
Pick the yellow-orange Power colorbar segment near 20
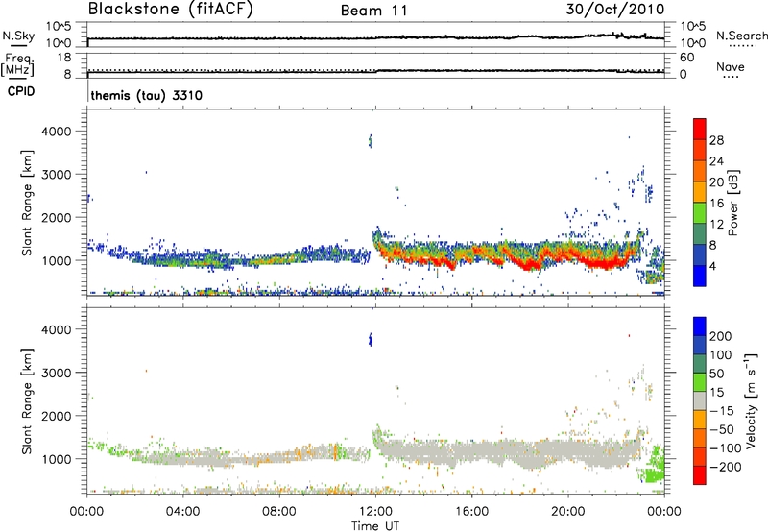pos(700,192)
